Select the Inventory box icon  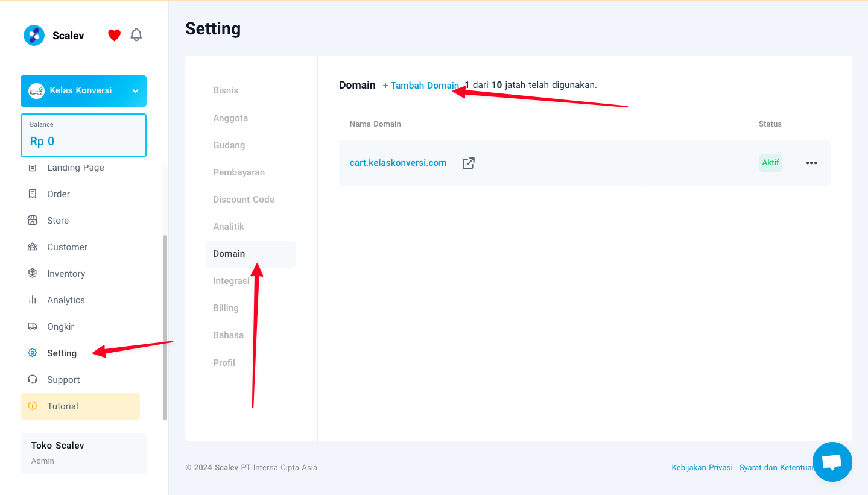pyautogui.click(x=33, y=273)
